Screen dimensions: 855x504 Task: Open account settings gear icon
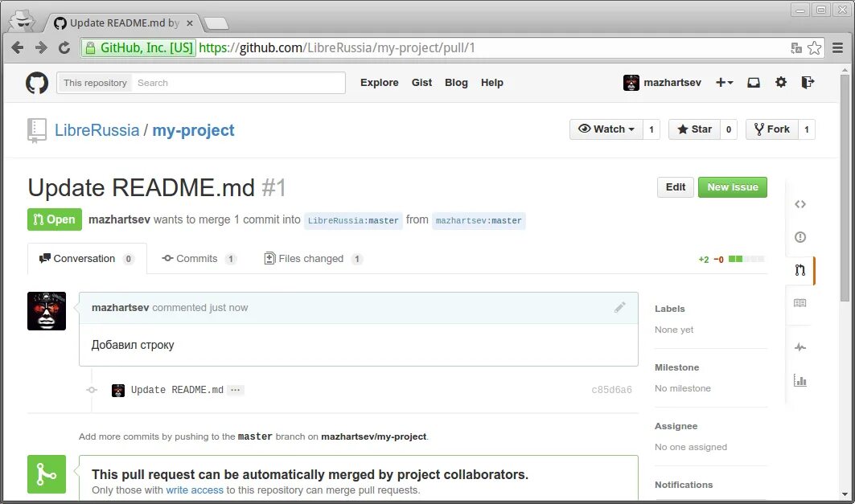(781, 82)
